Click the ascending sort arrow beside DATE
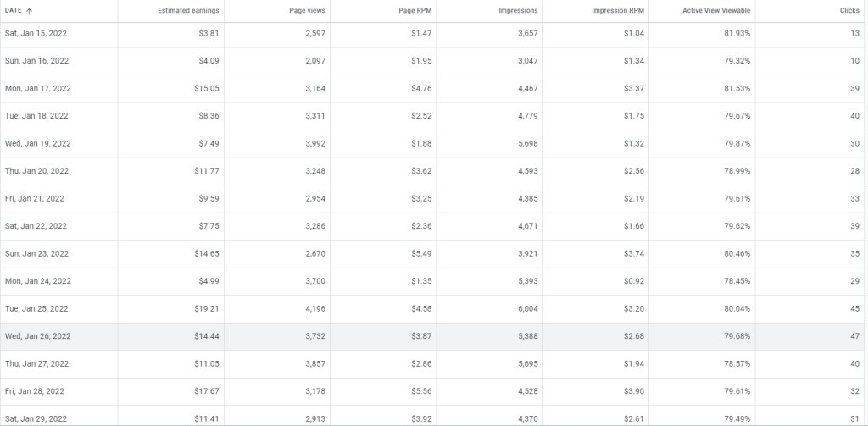868x426 pixels. [31, 10]
